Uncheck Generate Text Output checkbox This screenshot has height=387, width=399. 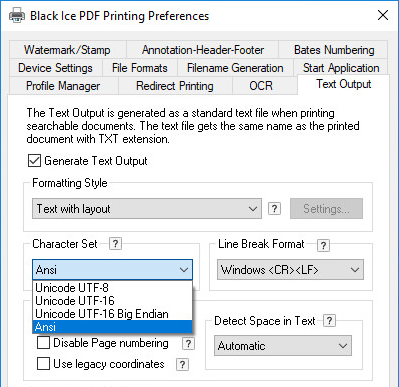(34, 161)
